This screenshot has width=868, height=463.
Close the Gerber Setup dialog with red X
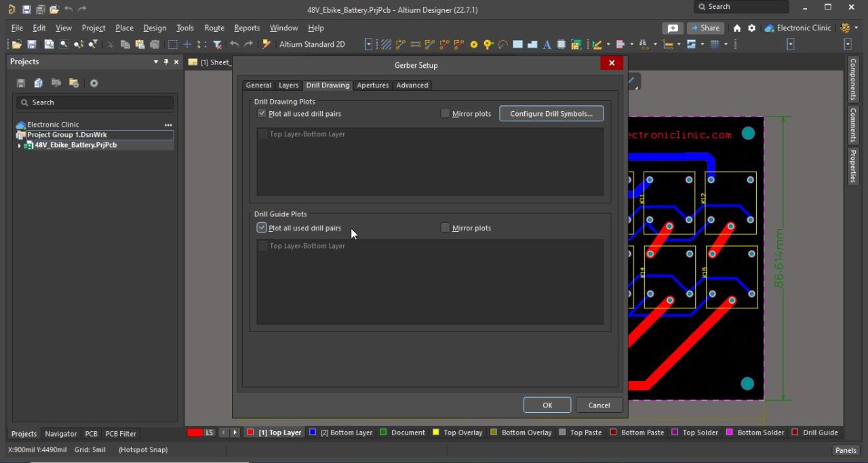point(611,63)
